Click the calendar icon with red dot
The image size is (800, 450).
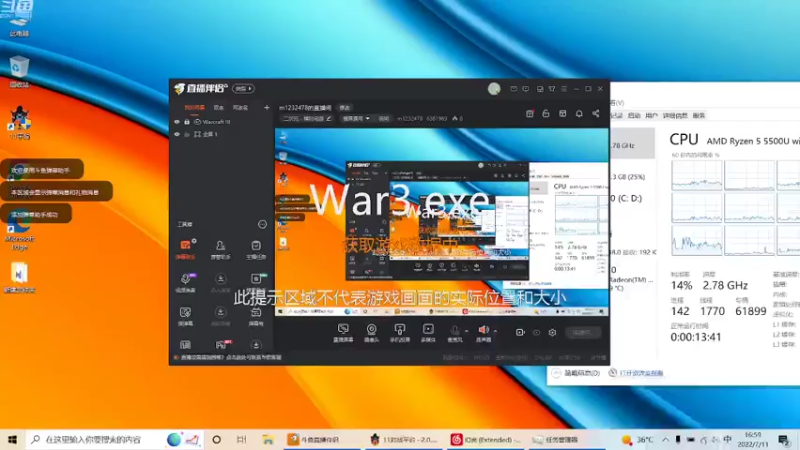tap(530, 113)
